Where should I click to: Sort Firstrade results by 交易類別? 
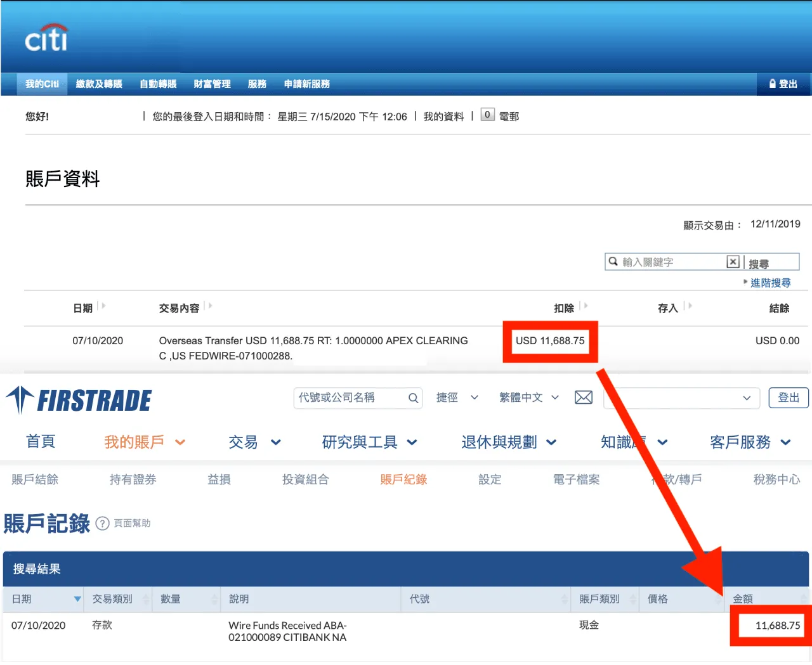(x=146, y=599)
